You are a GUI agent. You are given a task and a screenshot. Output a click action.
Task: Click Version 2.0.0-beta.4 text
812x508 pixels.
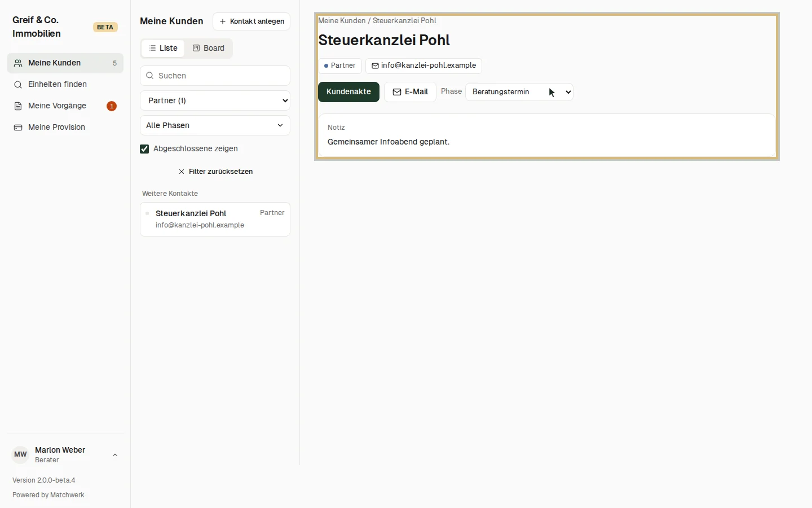[44, 480]
